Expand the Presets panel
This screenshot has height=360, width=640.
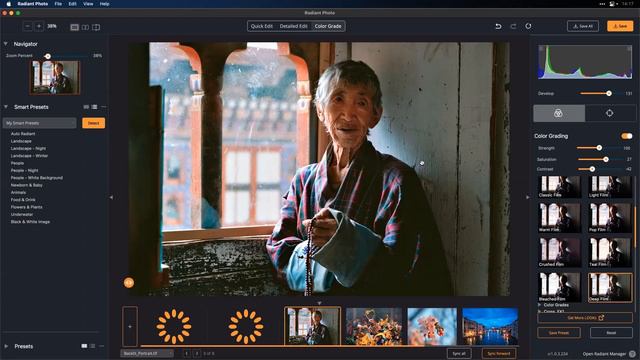[6, 346]
